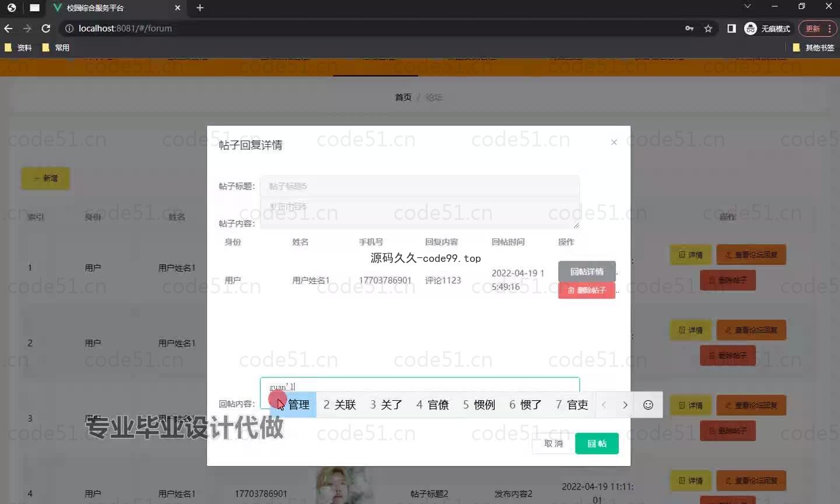Viewport: 840px width, 504px height.
Task: Select IME candidate 2 关联
Action: click(x=339, y=405)
